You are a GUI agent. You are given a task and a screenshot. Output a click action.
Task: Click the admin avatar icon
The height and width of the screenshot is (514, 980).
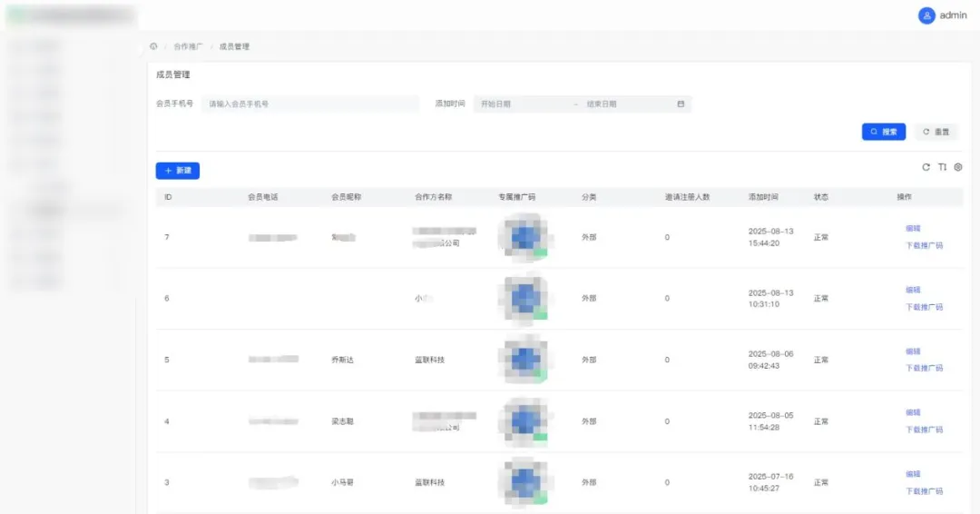tap(926, 15)
